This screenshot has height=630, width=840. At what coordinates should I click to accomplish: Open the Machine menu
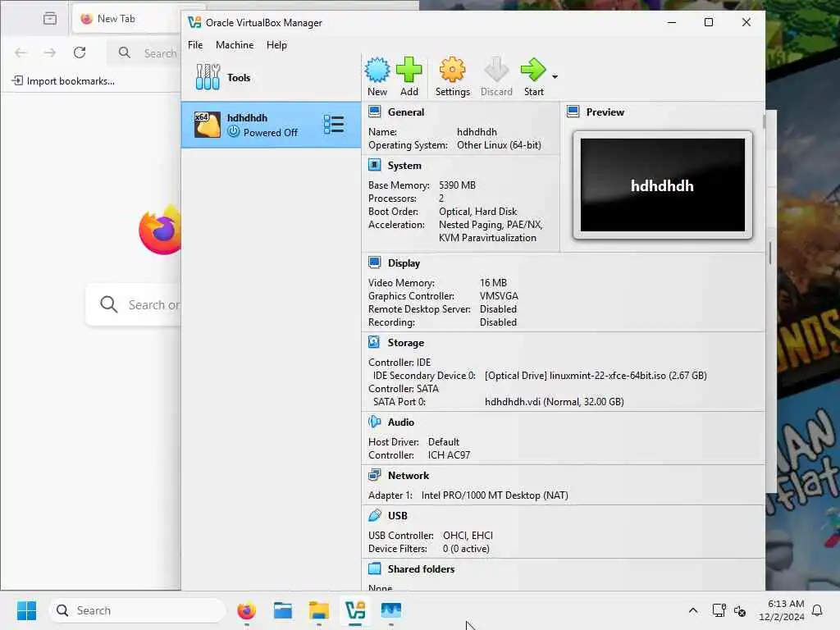(235, 45)
